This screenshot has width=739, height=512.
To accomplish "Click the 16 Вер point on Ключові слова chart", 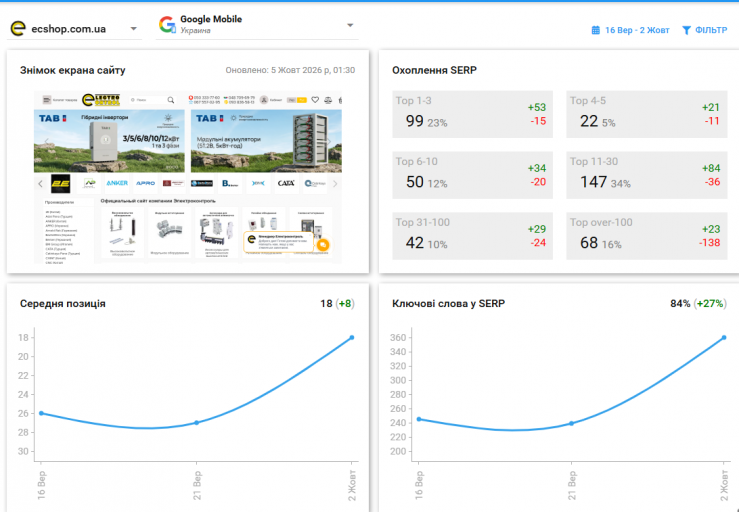I will (419, 419).
